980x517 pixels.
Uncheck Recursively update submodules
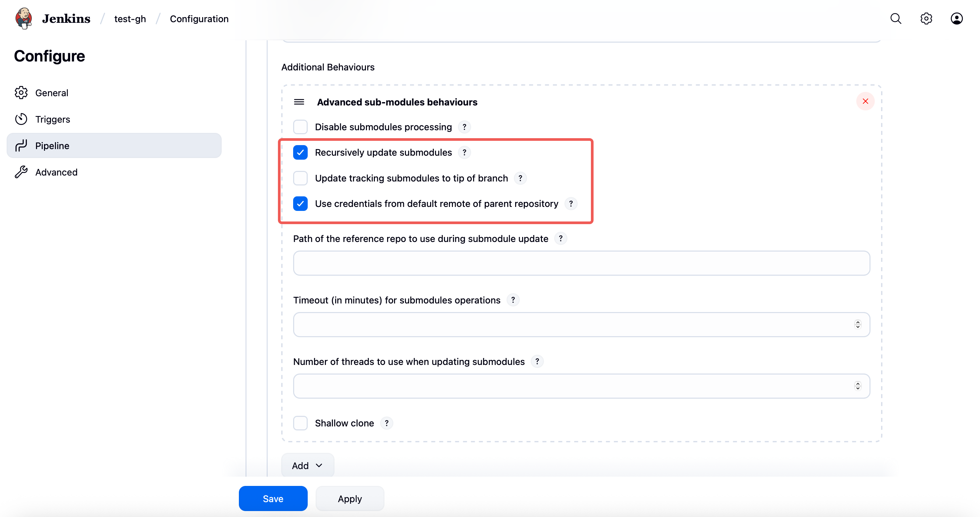[x=300, y=152]
